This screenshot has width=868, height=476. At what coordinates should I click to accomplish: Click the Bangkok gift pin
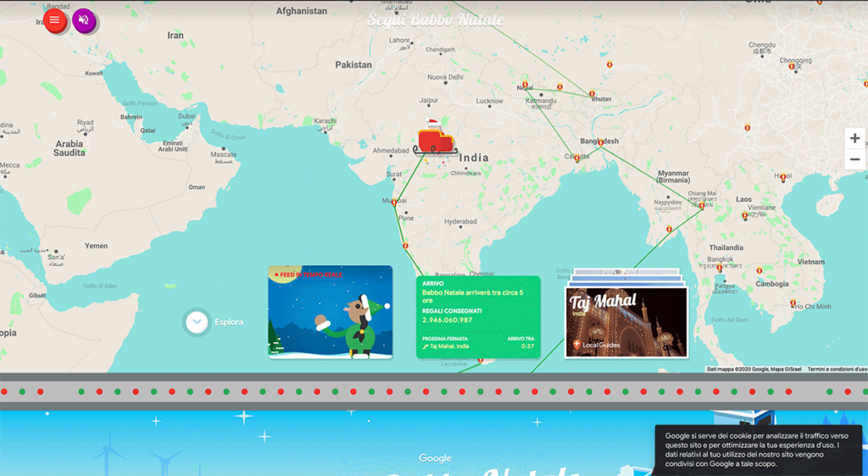point(719,268)
